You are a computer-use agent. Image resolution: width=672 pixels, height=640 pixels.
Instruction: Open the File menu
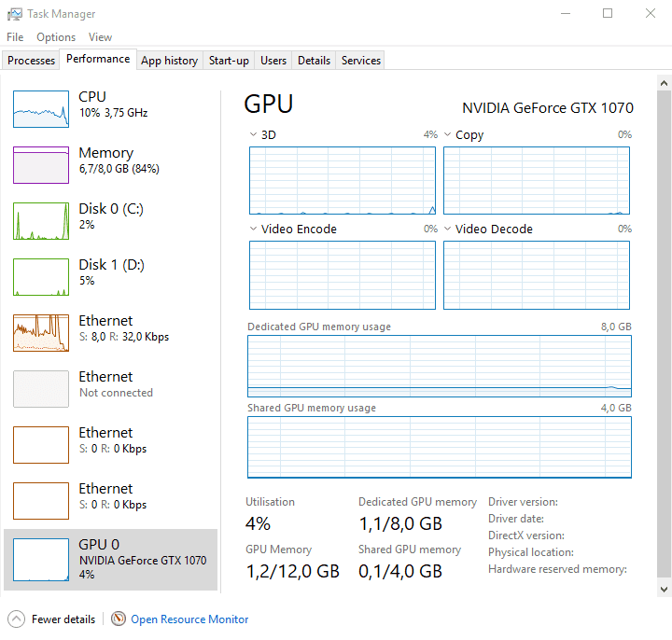coord(15,37)
